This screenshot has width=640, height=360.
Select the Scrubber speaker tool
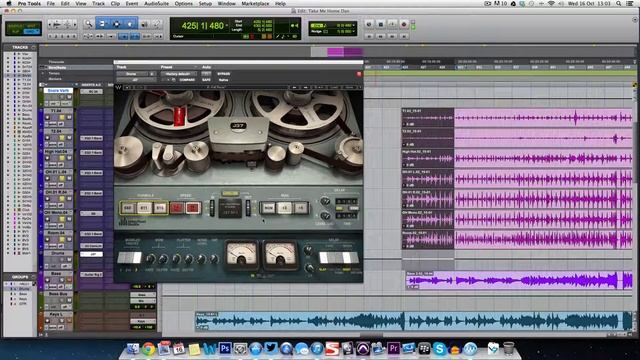[x=144, y=24]
